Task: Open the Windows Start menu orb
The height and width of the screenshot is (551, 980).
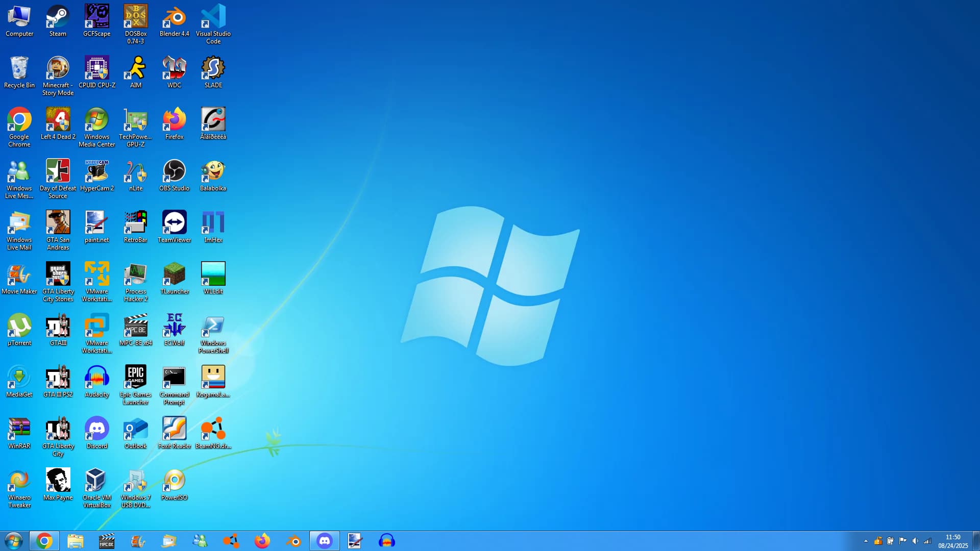Action: tap(14, 541)
